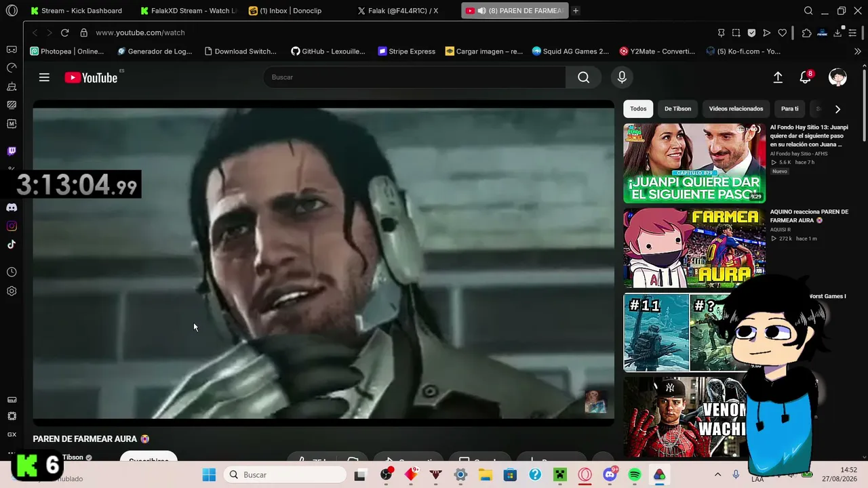
Task: Open the ad blocker shield icon
Action: [751, 33]
